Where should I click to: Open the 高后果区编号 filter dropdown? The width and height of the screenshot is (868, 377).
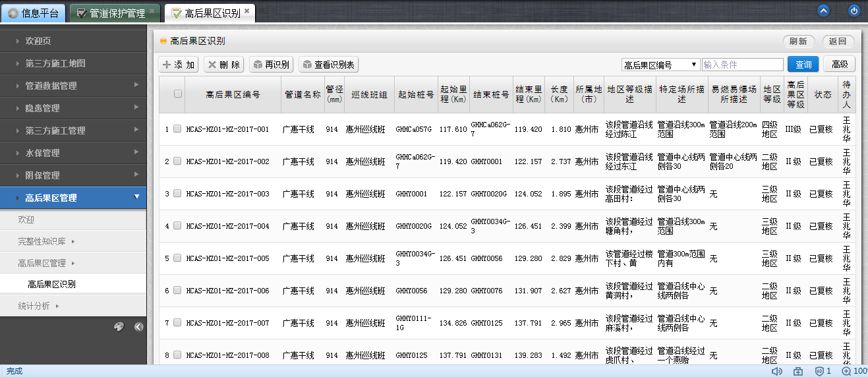tap(660, 65)
